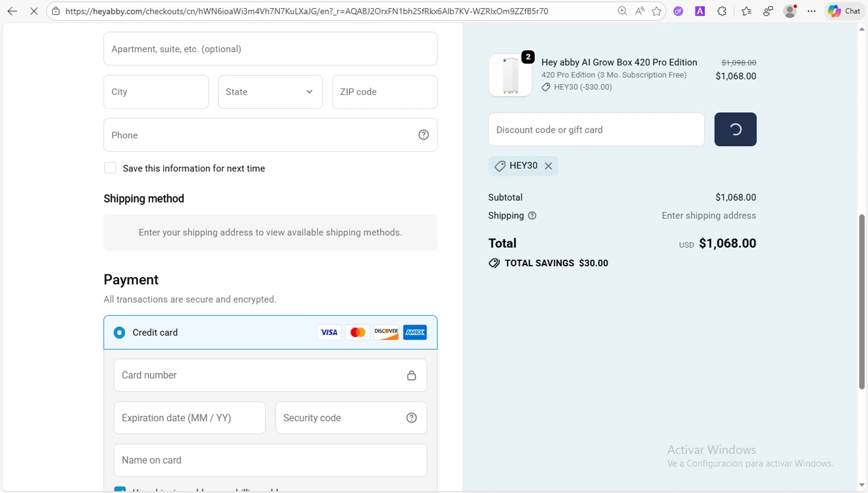The width and height of the screenshot is (868, 493).
Task: Stop page loading with the X button
Action: point(34,11)
